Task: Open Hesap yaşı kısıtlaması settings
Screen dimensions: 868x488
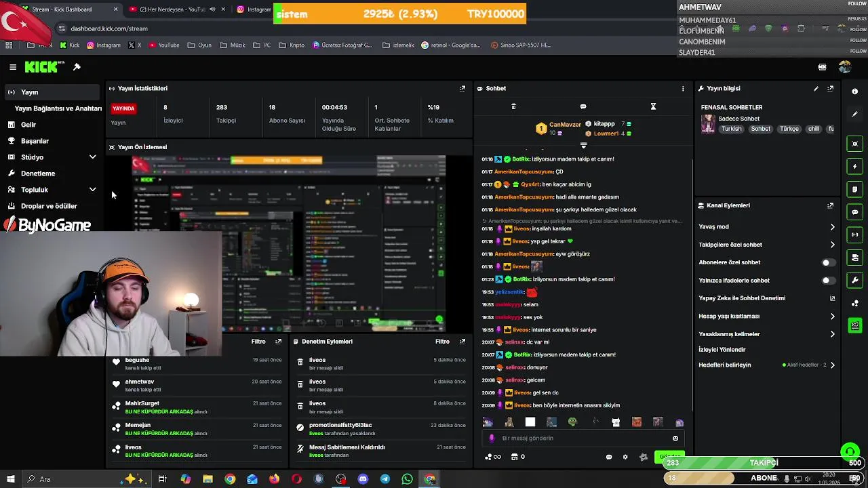Action: click(x=767, y=317)
